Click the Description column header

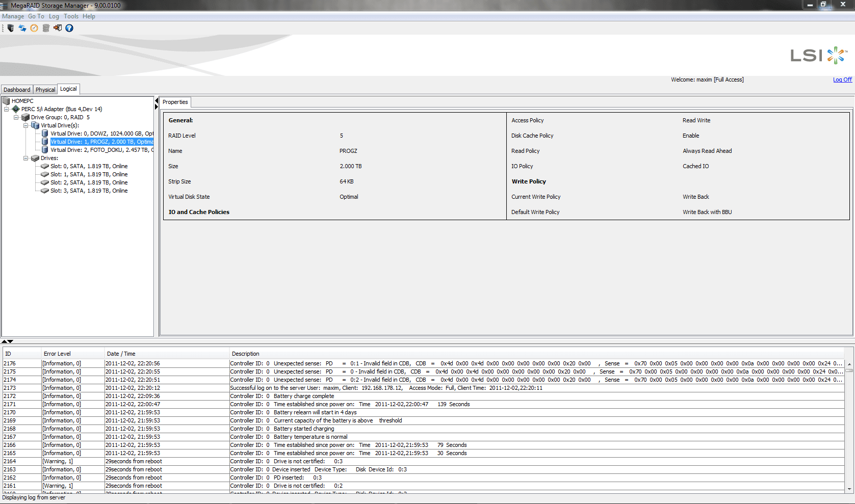click(x=536, y=354)
